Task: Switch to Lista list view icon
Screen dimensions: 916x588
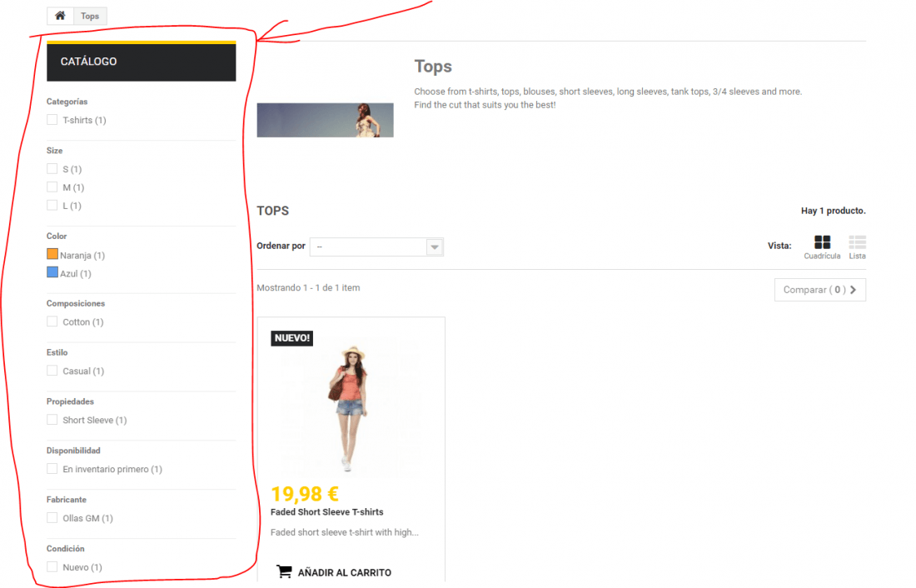Action: (x=857, y=242)
